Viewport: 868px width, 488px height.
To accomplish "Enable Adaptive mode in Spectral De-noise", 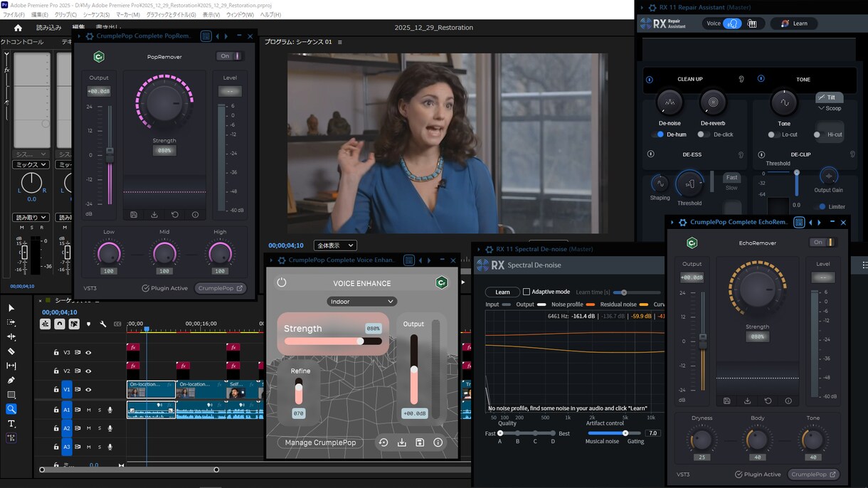I will click(526, 292).
